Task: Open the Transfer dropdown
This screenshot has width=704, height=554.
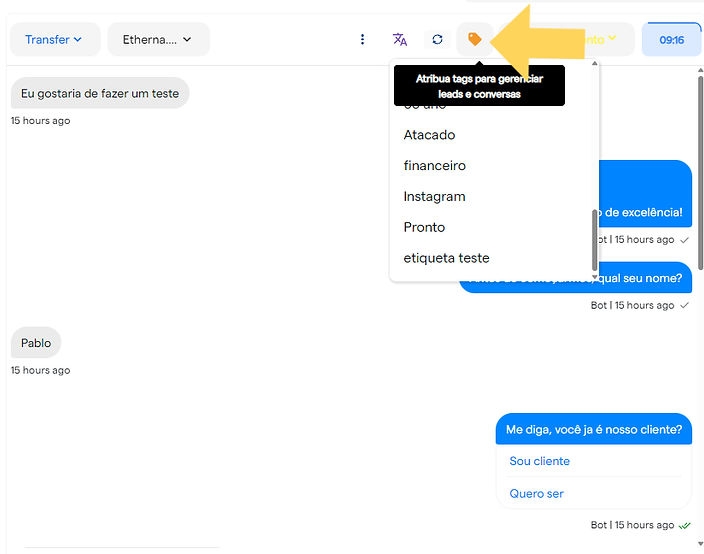Action: coord(54,39)
